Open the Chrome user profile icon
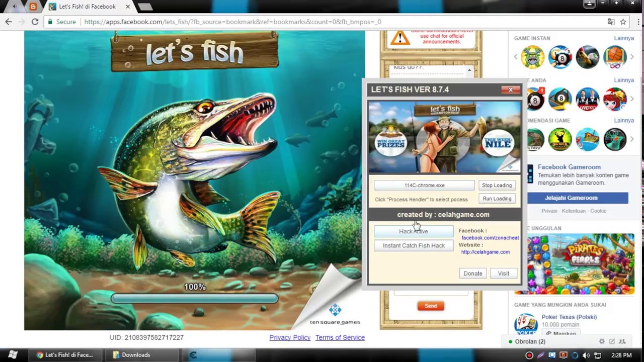Viewport: 644px width, 362px height. click(589, 4)
